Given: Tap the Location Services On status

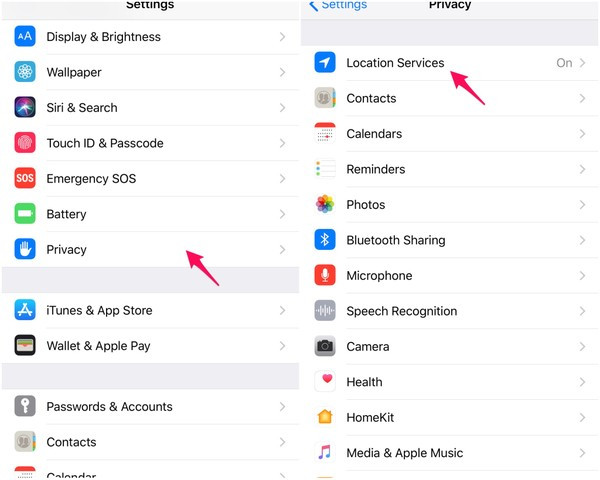Looking at the screenshot, I should point(564,63).
